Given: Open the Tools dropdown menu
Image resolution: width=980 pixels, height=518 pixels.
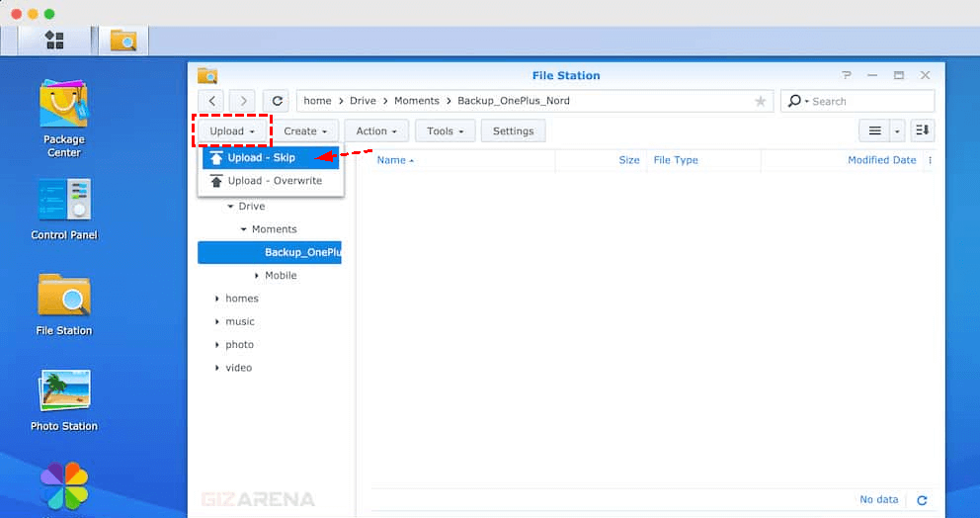Looking at the screenshot, I should click(x=445, y=130).
